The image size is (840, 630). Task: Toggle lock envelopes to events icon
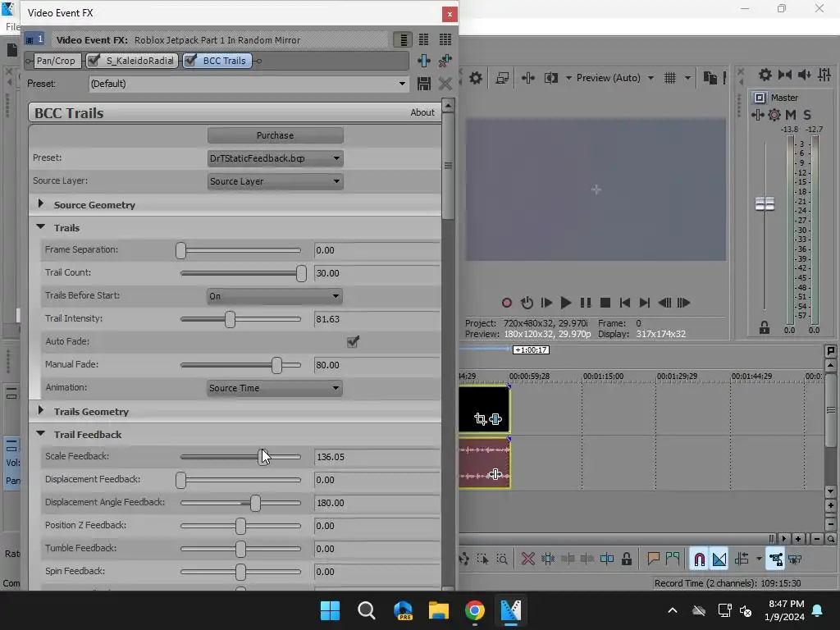tap(775, 559)
